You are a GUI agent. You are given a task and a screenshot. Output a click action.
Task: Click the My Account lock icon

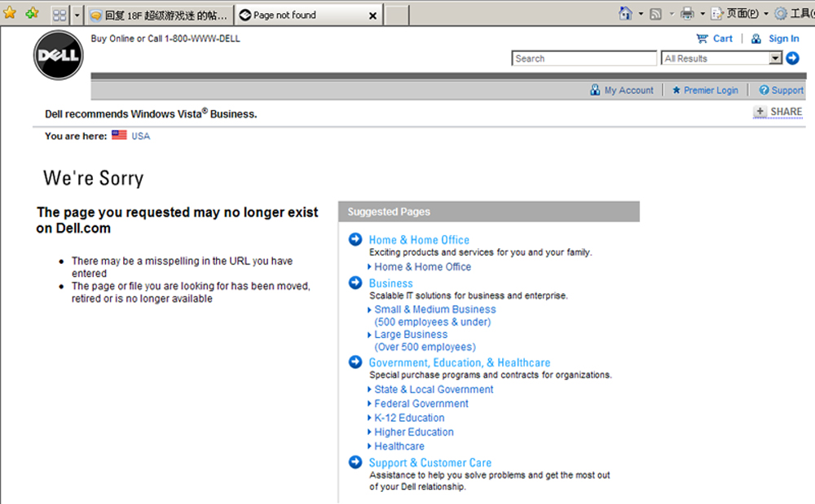tap(595, 90)
